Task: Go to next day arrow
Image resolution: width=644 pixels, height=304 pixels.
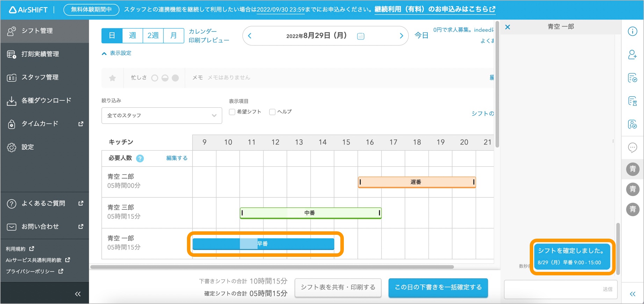Action: 401,36
